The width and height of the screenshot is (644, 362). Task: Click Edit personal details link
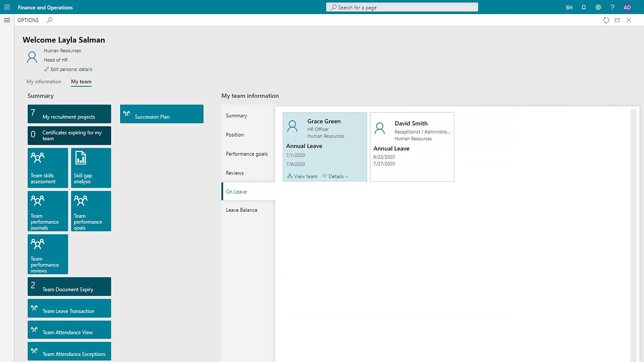pos(68,69)
